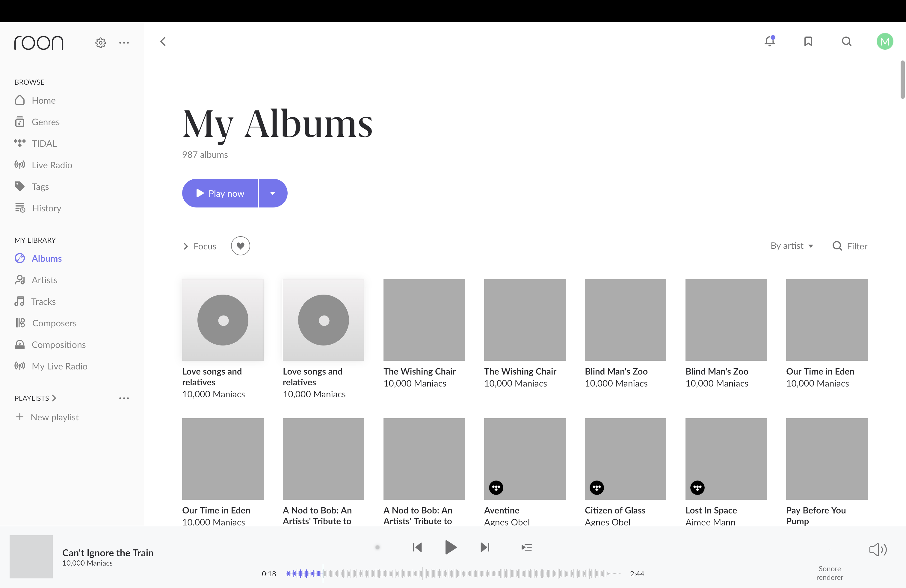Open Genres in the sidebar
Viewport: 906px width, 588px height.
pyautogui.click(x=37, y=122)
